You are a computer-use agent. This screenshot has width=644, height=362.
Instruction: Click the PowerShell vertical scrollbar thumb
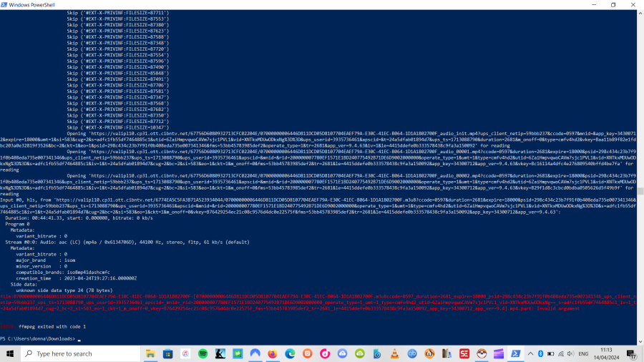coord(640,191)
